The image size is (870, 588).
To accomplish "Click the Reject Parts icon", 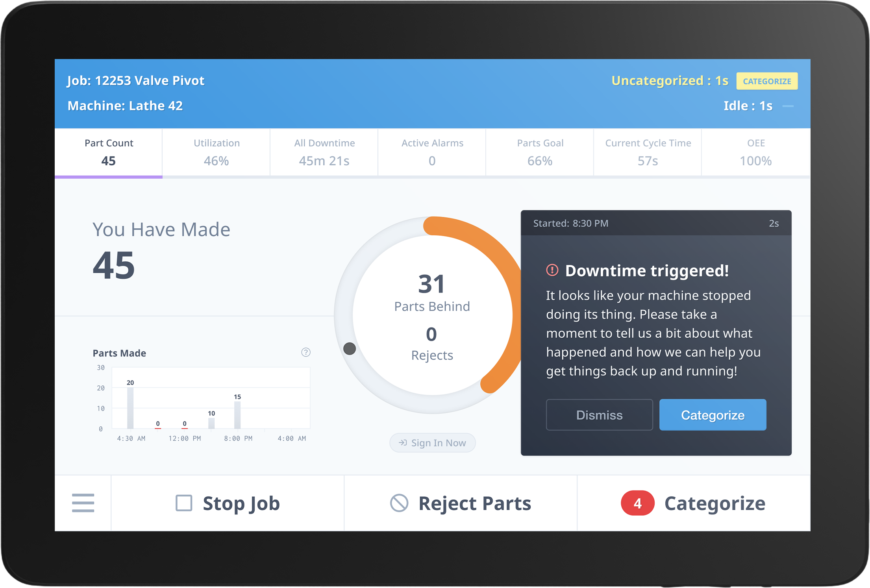I will tap(400, 503).
